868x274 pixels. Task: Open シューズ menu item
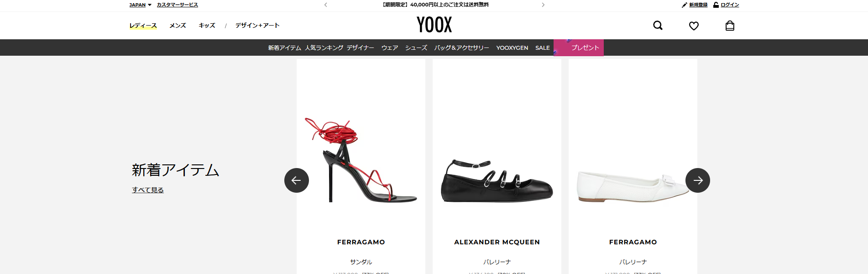coord(416,48)
